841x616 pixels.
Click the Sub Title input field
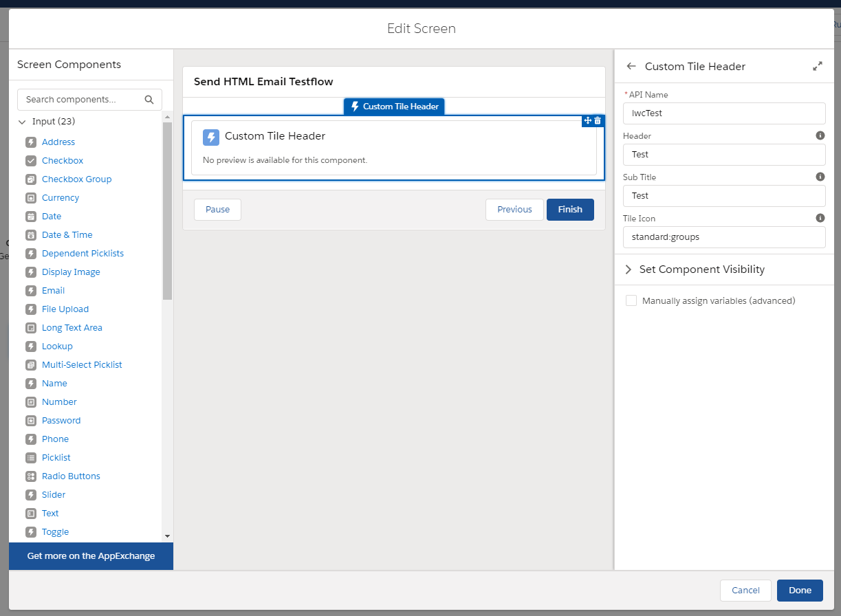pos(724,196)
